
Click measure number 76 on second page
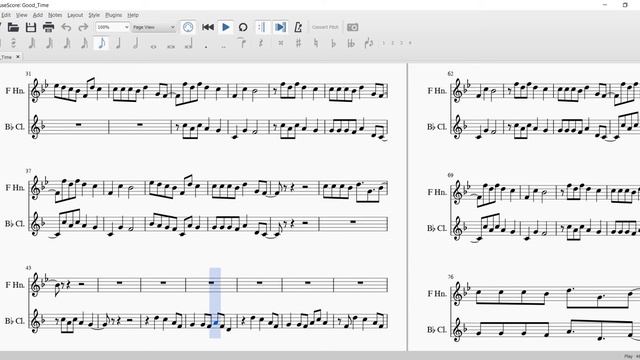click(x=450, y=276)
